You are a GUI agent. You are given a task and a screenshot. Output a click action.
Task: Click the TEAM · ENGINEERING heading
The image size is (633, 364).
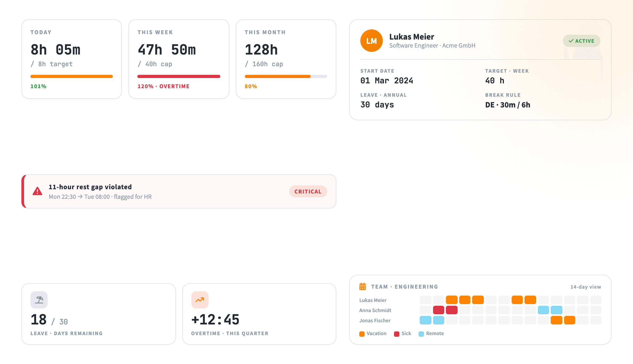pos(404,287)
